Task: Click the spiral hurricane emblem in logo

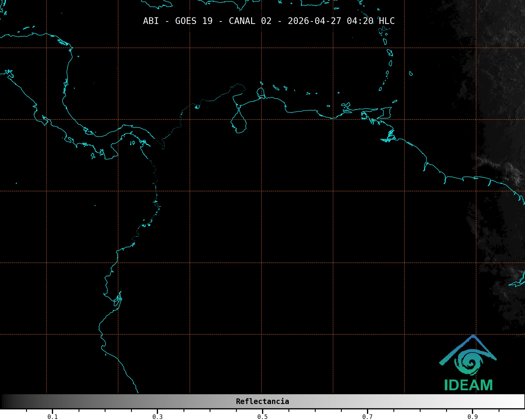Action: (469, 362)
